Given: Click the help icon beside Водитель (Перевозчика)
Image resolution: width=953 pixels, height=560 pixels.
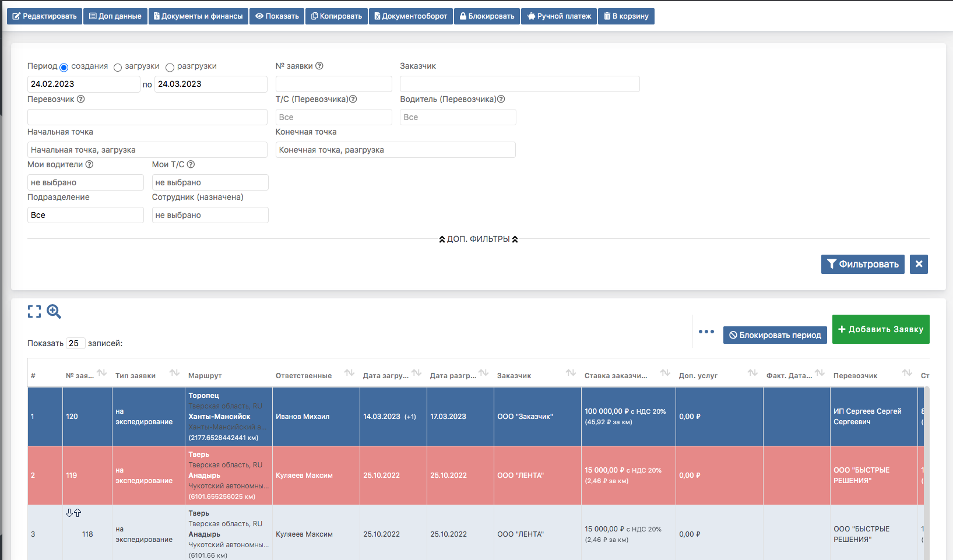Looking at the screenshot, I should [501, 99].
